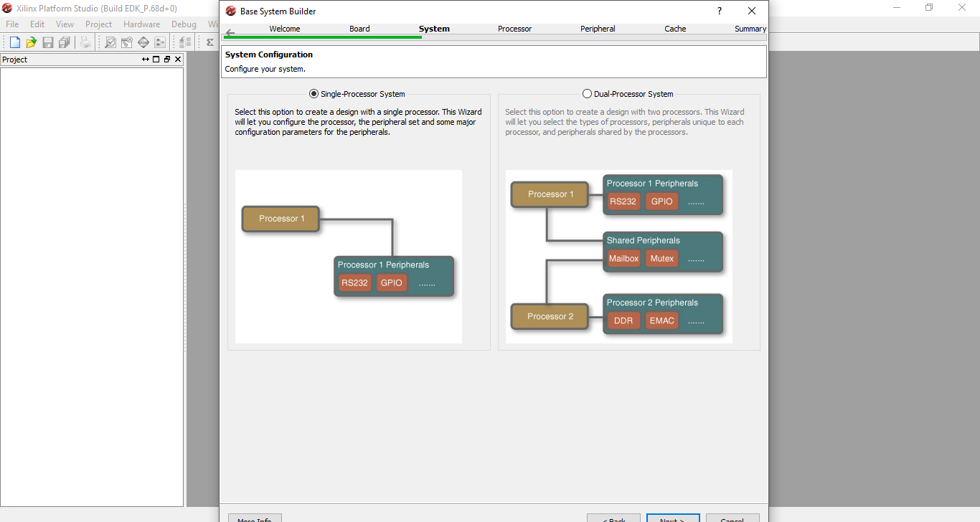Float the Project panel using its restore icon
The image size is (980, 522).
pos(167,60)
